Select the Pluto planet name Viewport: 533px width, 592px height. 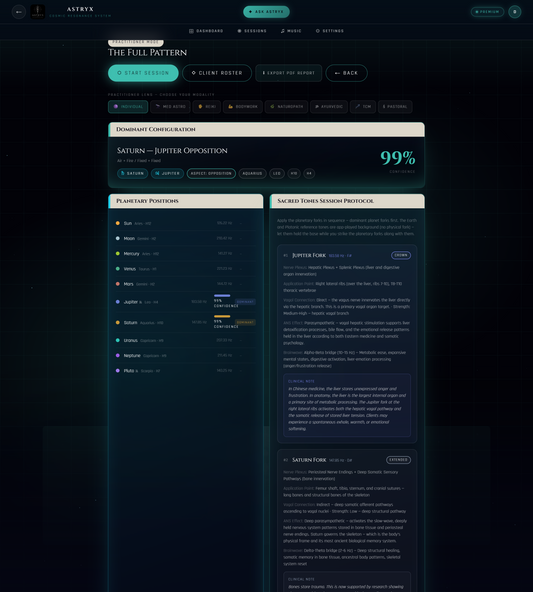coord(129,370)
